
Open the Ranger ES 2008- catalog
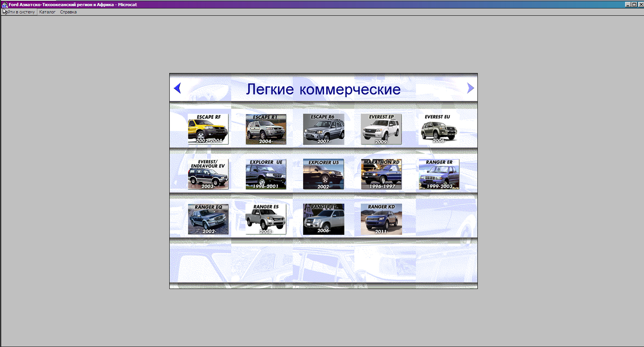pyautogui.click(x=266, y=219)
